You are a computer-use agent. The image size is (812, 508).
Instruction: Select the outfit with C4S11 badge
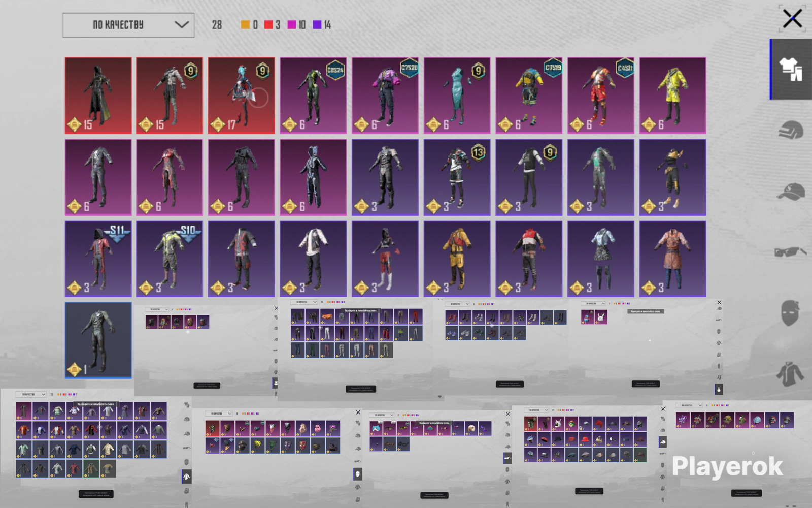click(601, 96)
